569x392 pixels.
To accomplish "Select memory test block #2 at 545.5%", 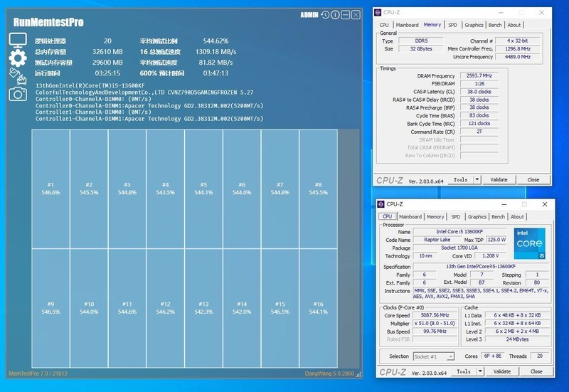I will point(89,189).
